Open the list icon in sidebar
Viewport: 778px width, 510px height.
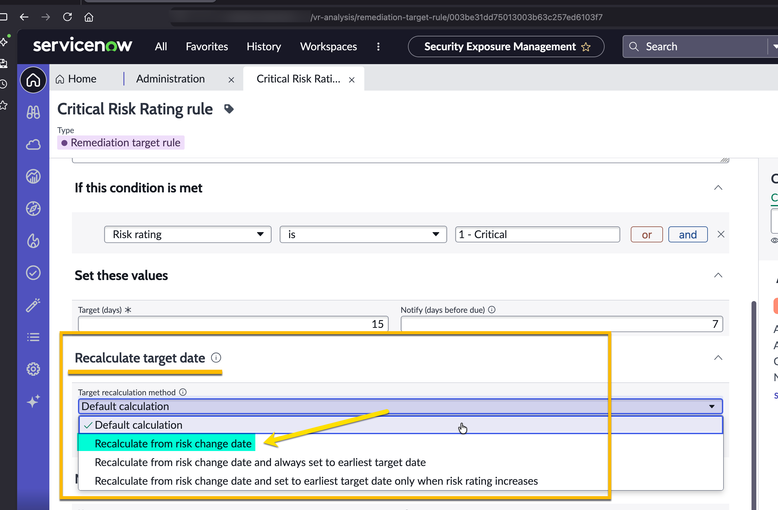[x=33, y=337]
